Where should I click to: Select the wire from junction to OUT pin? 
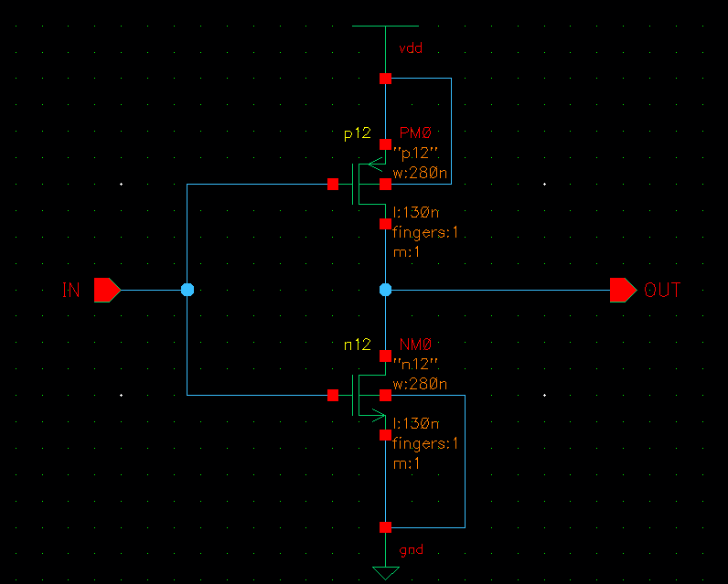coord(500,290)
